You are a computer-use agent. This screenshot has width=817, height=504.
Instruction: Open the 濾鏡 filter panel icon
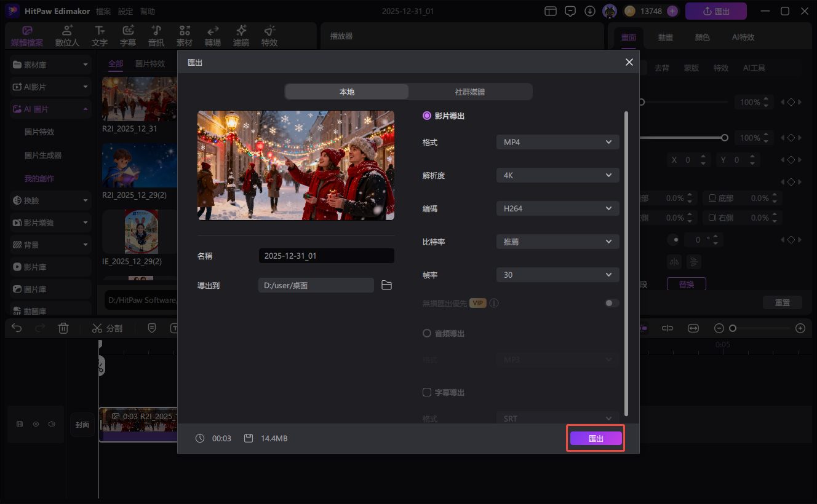pyautogui.click(x=241, y=36)
